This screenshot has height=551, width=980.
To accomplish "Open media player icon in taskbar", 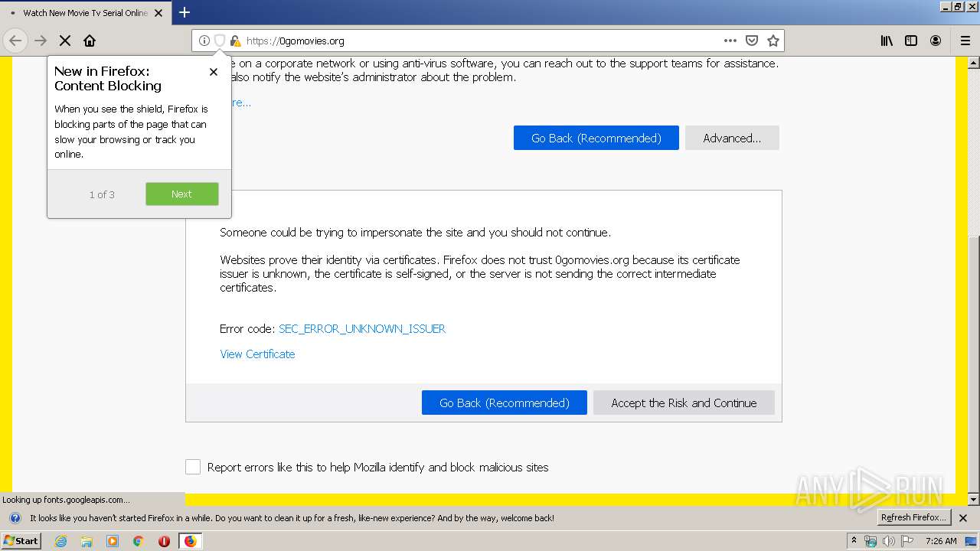I will 113,541.
